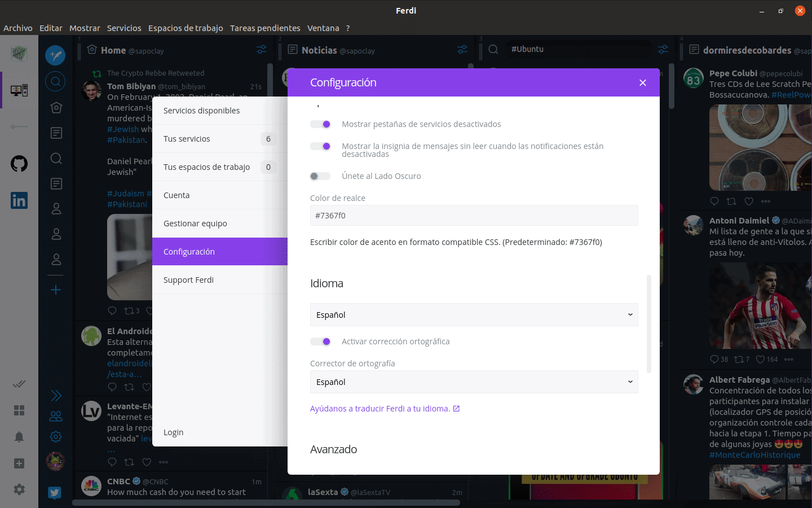Click add column plus icon
The image size is (812, 508).
coord(56,290)
